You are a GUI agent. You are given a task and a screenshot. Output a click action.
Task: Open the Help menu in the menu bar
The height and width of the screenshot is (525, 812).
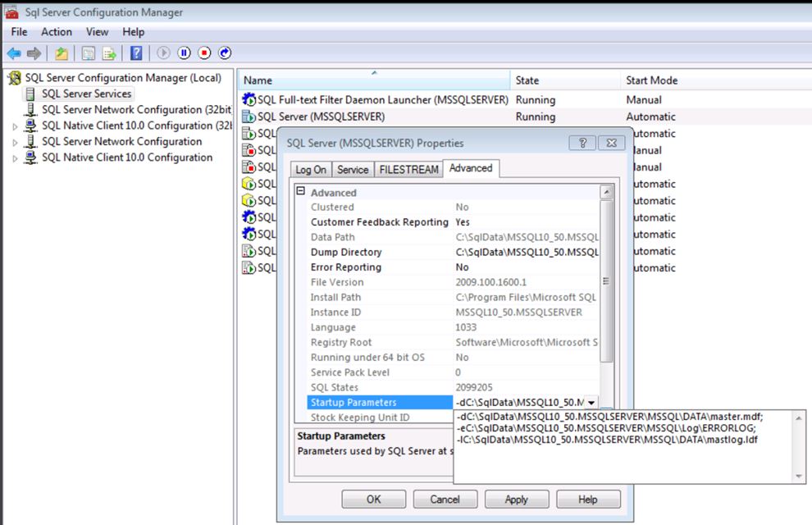[x=134, y=32]
